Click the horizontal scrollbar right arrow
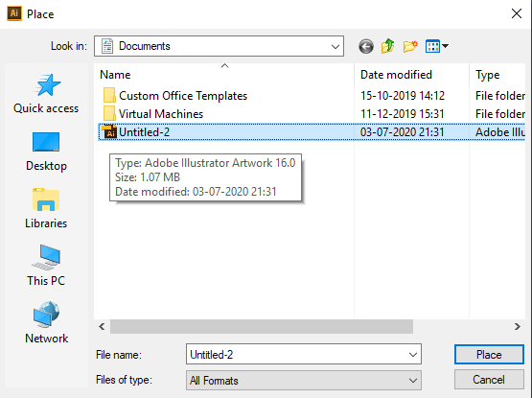Screen dimensions: 532x398 517,327
